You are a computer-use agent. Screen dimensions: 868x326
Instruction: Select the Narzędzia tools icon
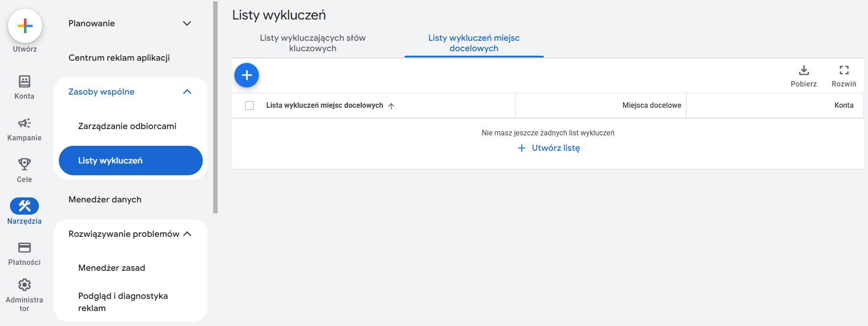[24, 206]
